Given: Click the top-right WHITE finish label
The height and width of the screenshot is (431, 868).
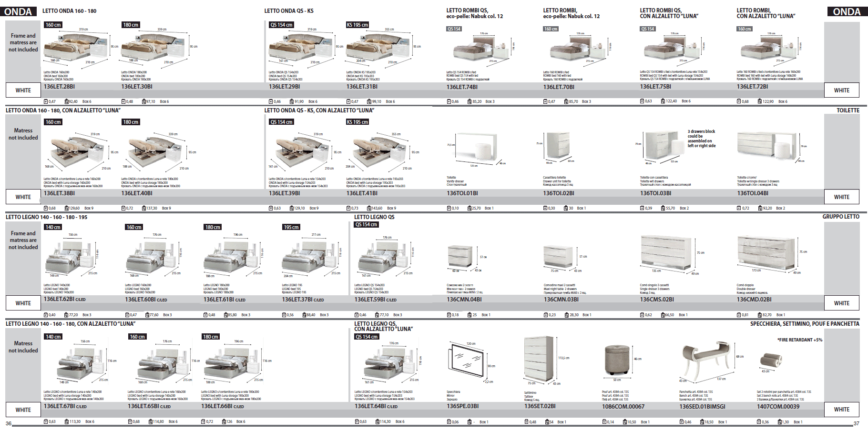Looking at the screenshot, I should [841, 90].
